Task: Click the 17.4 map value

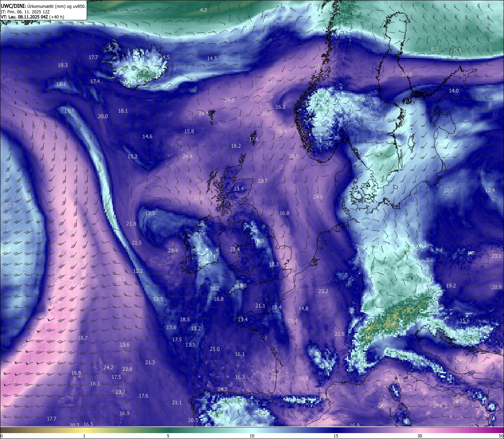Action: (x=95, y=81)
